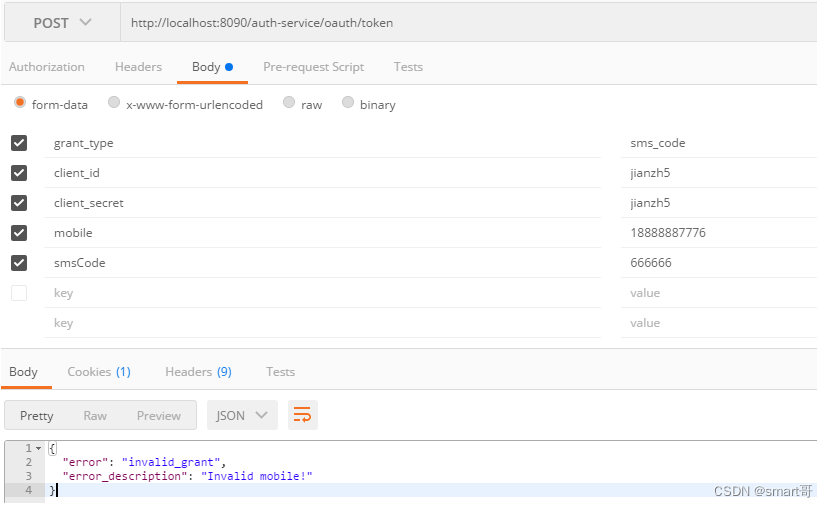Click the first empty value placeholder field

tap(719, 293)
